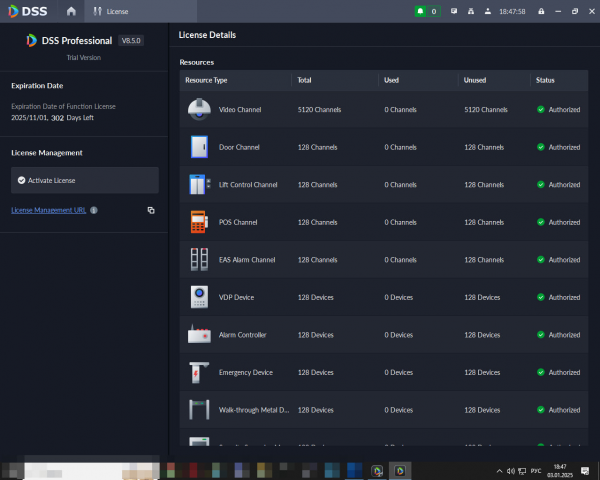Select the Lift Control Channel row label
Screen dimensions: 600x480
click(248, 184)
